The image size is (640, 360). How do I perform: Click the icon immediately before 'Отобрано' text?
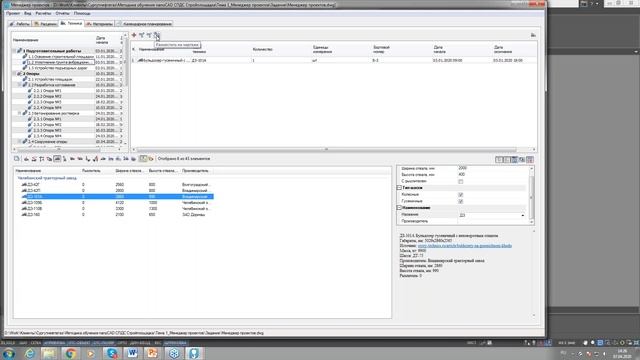click(151, 159)
